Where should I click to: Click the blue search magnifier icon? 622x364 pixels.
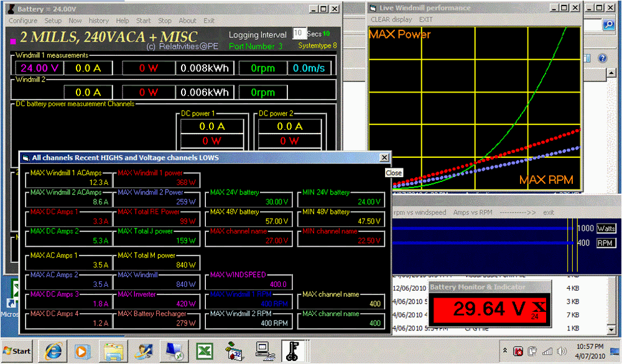click(608, 25)
